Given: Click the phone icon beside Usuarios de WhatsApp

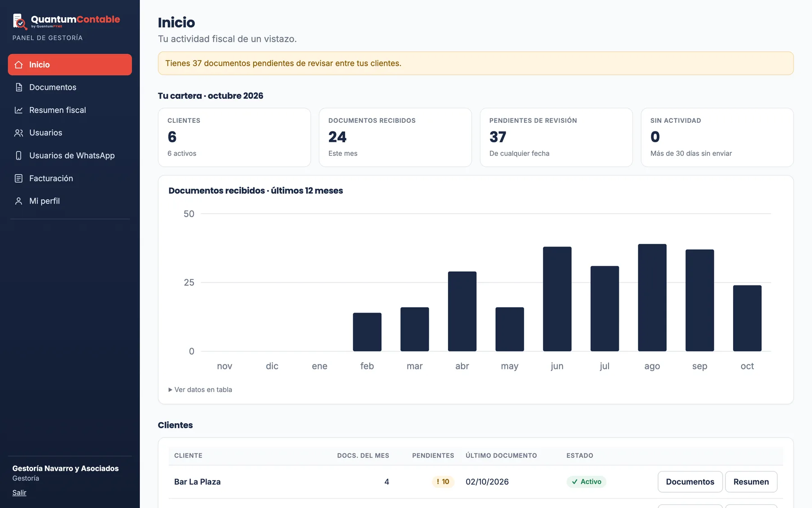Looking at the screenshot, I should pos(18,155).
